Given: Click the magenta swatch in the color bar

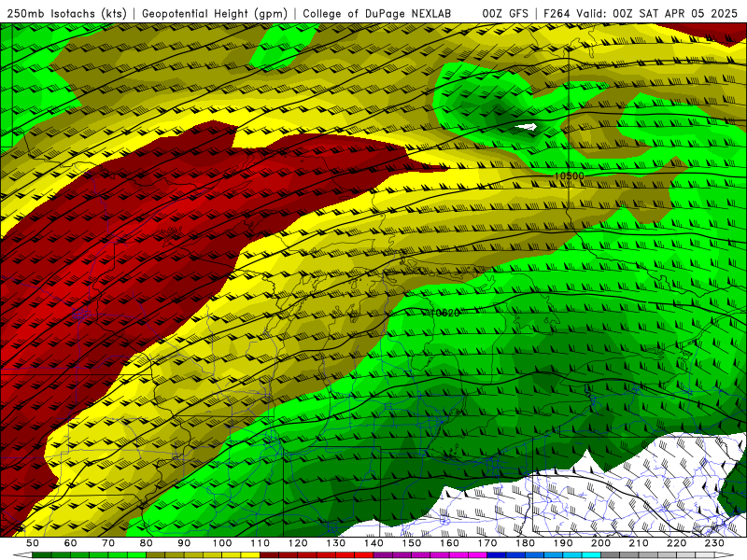Looking at the screenshot, I should point(477,555).
